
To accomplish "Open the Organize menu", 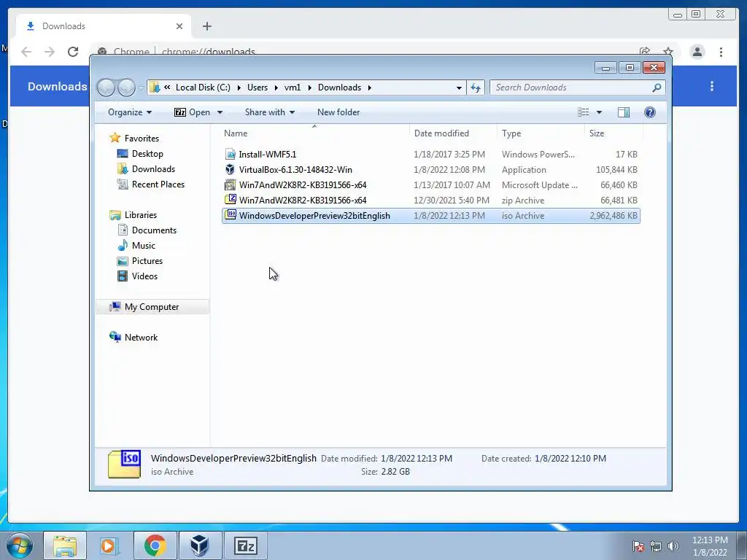I will tap(130, 112).
